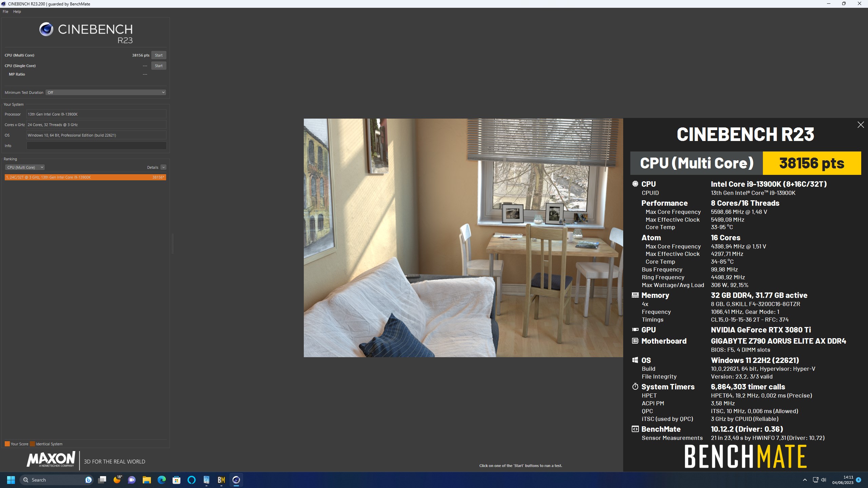868x488 pixels.
Task: Open the Windows Start menu
Action: point(11,480)
